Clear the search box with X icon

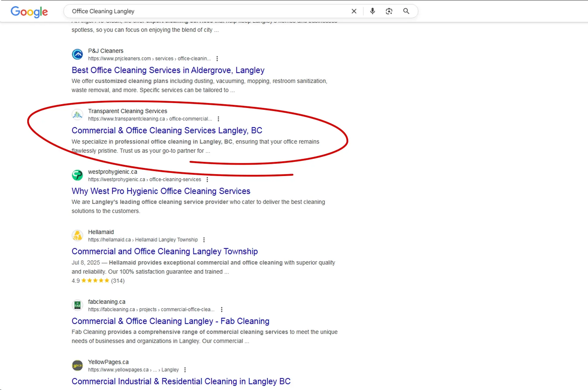[x=354, y=11]
